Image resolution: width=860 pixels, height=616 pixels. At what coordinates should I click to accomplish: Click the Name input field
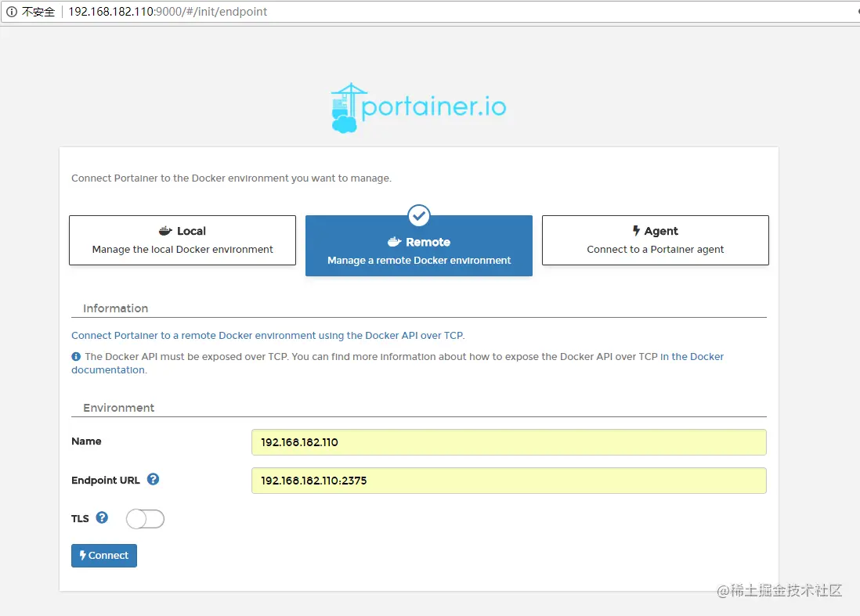click(509, 442)
